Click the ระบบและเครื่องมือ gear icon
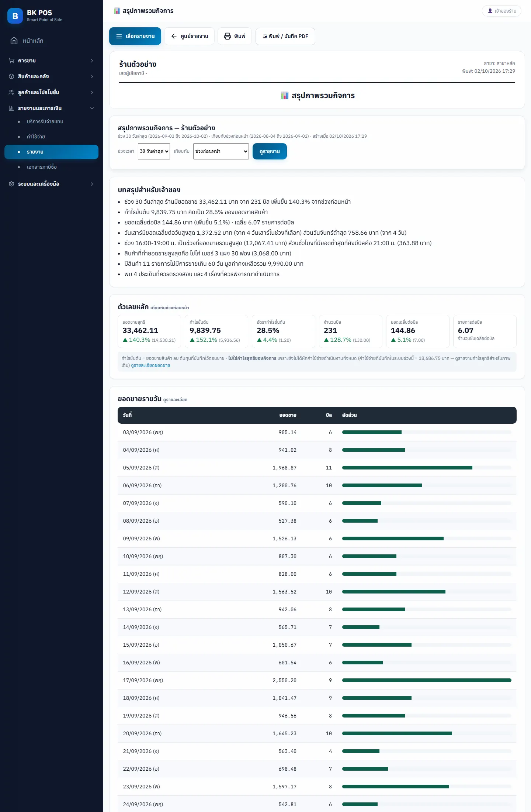 coord(11,184)
